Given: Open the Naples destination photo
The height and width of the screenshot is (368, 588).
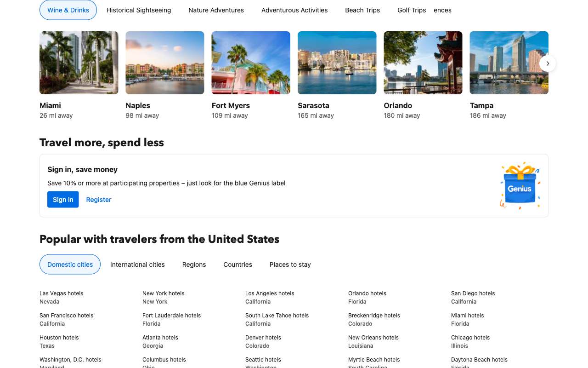Looking at the screenshot, I should [x=165, y=63].
